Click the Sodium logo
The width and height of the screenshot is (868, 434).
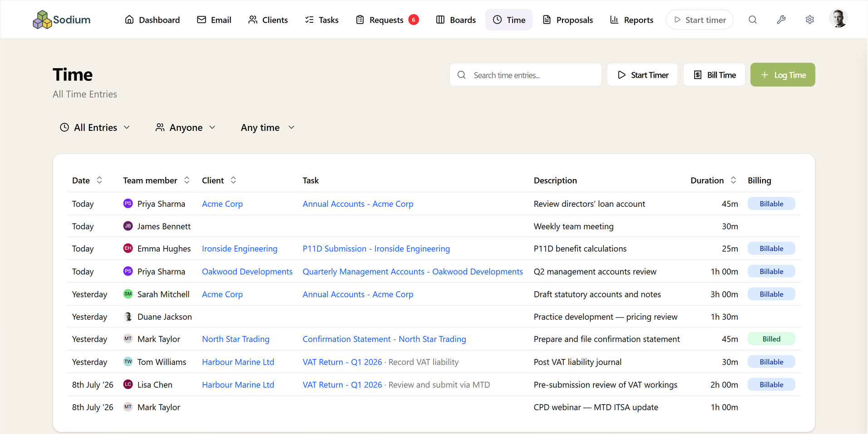(62, 20)
